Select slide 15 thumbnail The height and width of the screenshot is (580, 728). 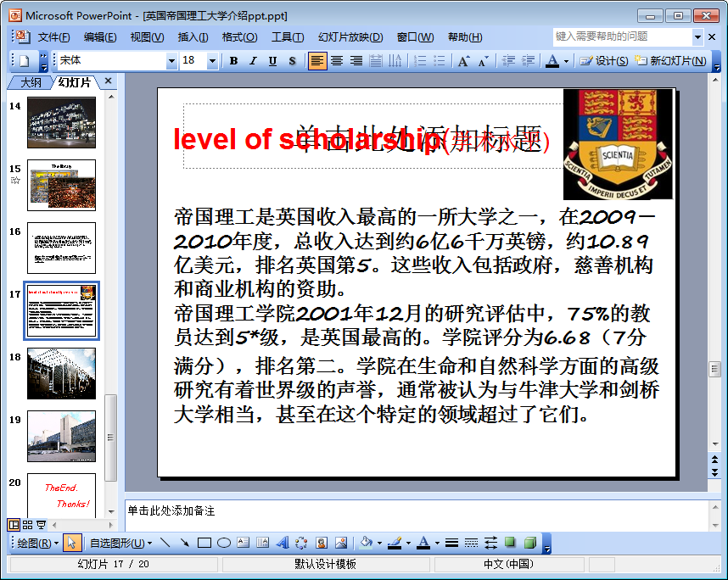[x=61, y=185]
